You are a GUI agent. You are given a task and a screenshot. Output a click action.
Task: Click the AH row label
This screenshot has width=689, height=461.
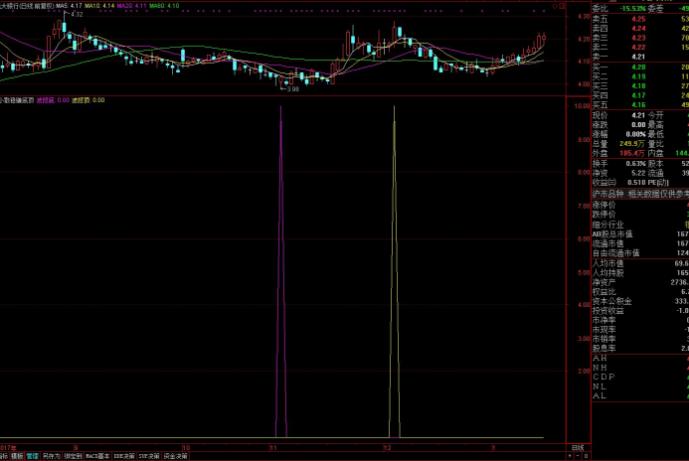point(600,358)
